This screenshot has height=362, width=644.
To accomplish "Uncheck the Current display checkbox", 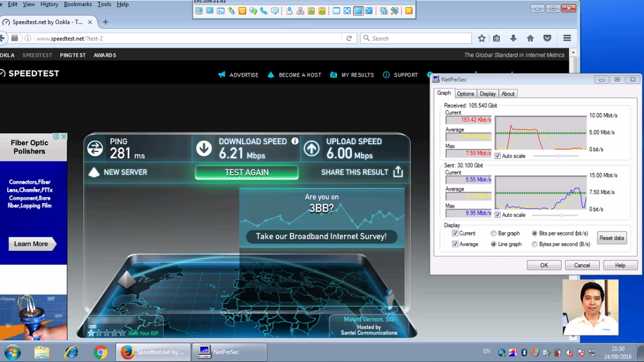I will coord(455,234).
